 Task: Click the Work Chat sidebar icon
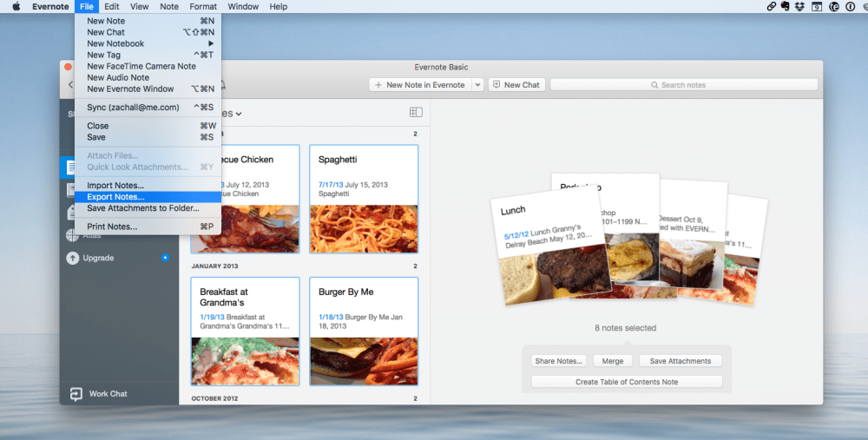[75, 394]
